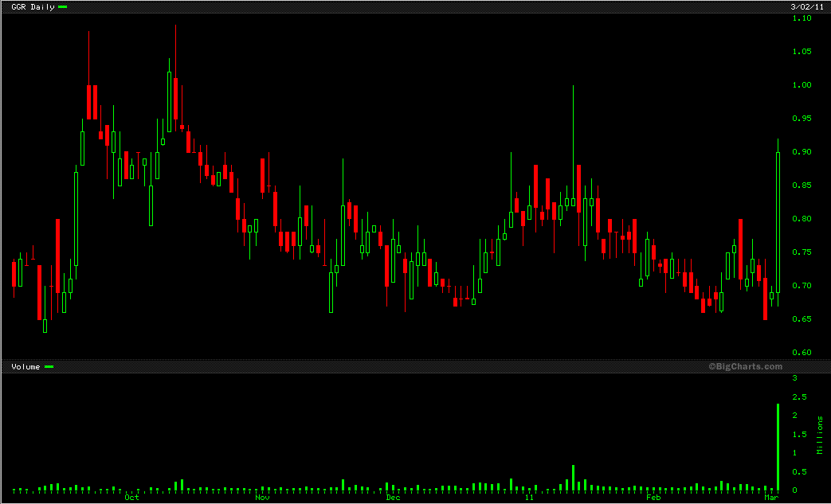Select the 11 year marker on timeline
This screenshot has height=504, width=831.
click(530, 497)
